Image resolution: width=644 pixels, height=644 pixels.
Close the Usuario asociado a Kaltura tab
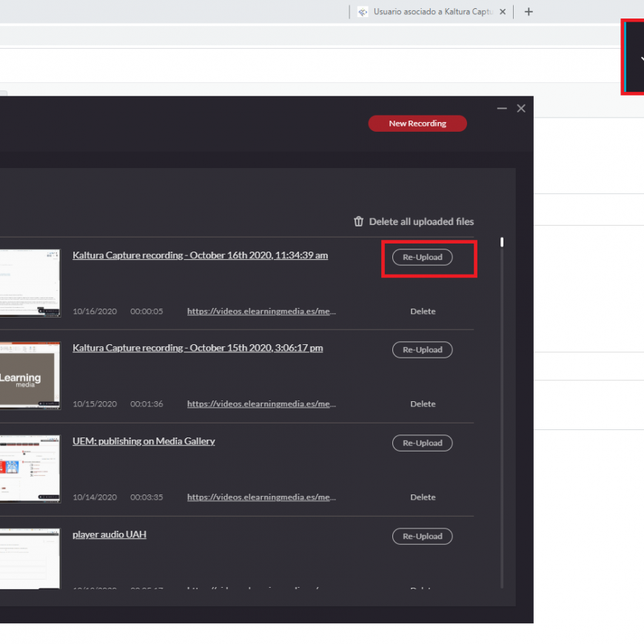[x=503, y=12]
